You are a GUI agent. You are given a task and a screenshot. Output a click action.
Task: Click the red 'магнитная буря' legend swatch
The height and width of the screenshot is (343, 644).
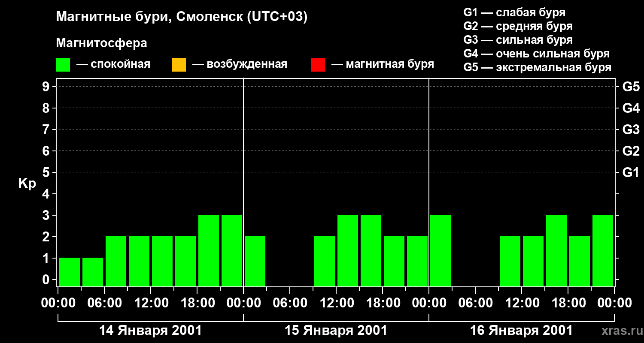point(318,65)
